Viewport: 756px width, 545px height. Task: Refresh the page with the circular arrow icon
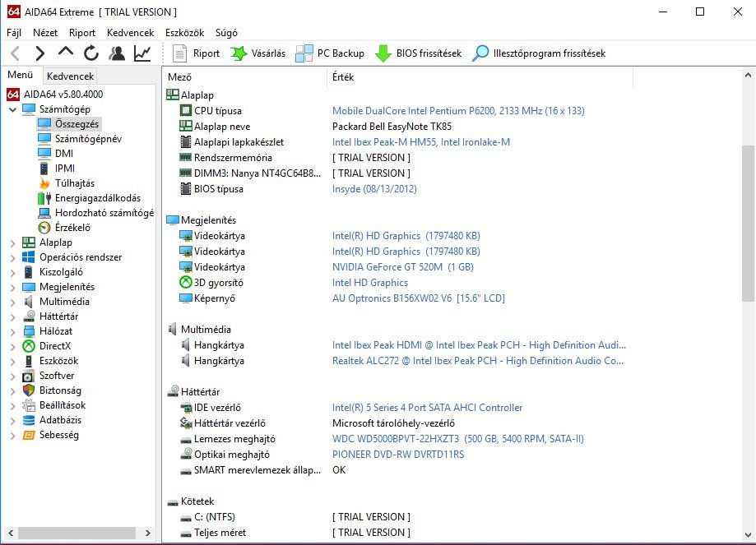pyautogui.click(x=91, y=53)
